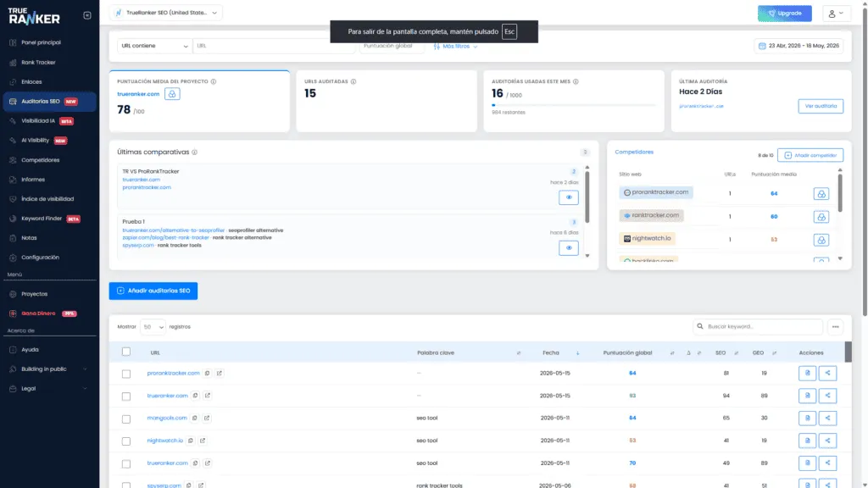Screen dimensions: 868x488
Task: Click the Ver auditoría button
Action: tap(821, 106)
